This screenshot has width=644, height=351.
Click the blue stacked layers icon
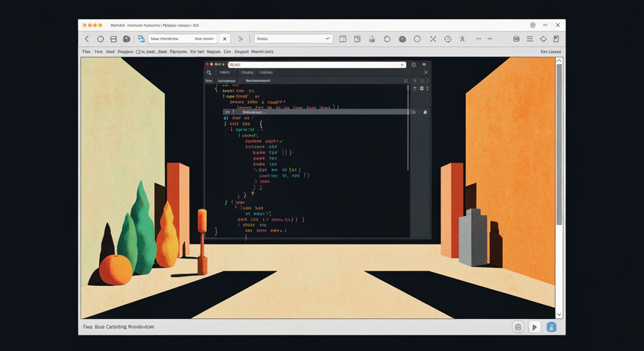142,39
